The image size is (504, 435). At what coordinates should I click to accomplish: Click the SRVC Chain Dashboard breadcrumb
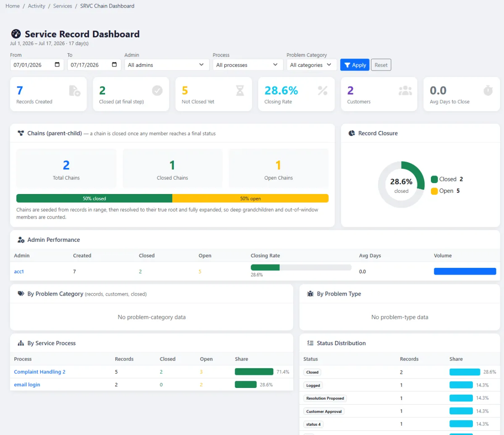tap(108, 6)
